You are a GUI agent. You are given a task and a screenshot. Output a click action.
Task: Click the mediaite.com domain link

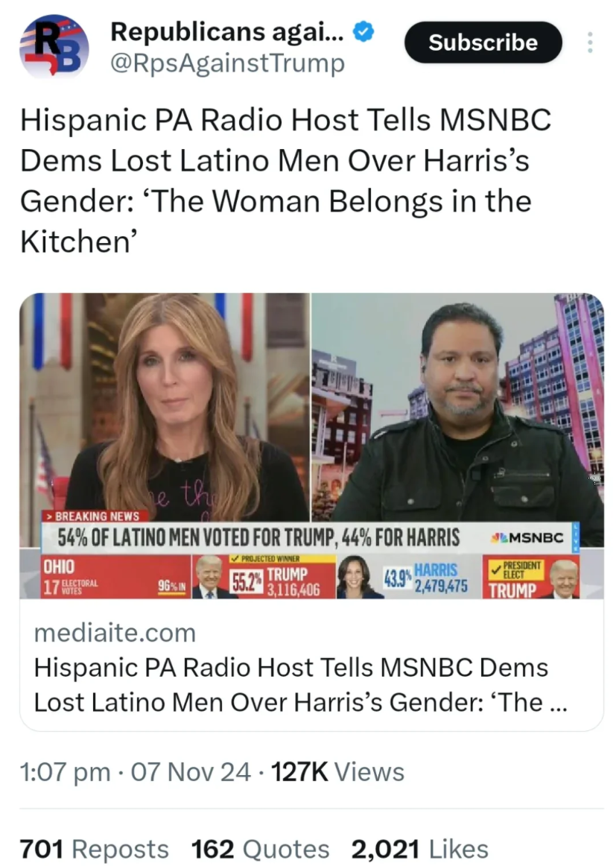[x=115, y=633]
